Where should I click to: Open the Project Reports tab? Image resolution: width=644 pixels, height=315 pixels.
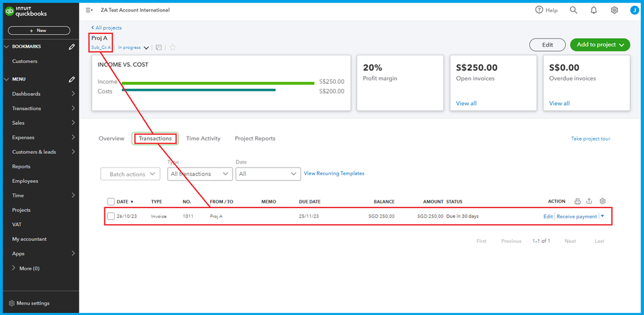[x=255, y=138]
